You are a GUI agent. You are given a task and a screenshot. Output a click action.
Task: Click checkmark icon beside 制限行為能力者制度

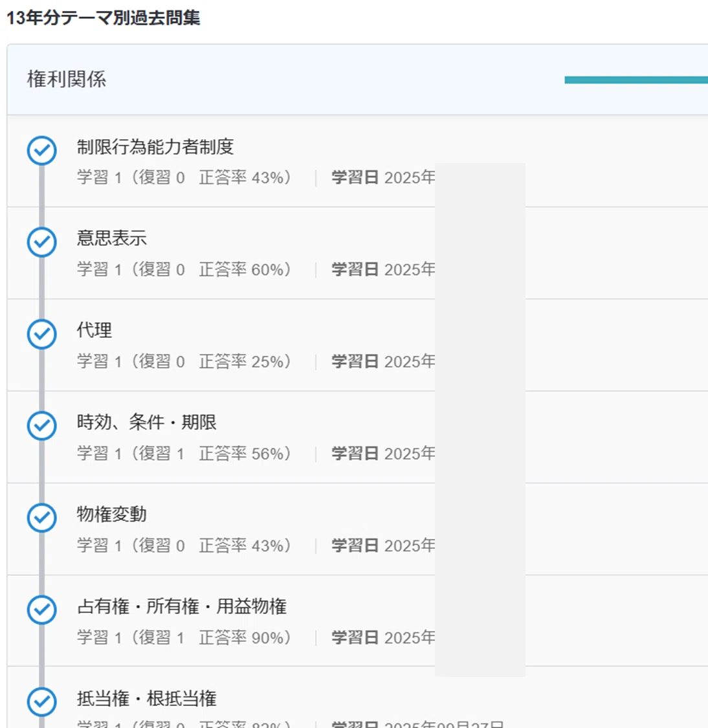coord(42,150)
